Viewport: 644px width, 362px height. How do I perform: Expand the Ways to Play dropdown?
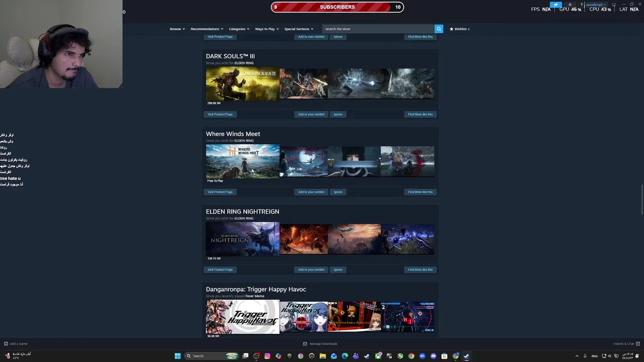pos(267,29)
